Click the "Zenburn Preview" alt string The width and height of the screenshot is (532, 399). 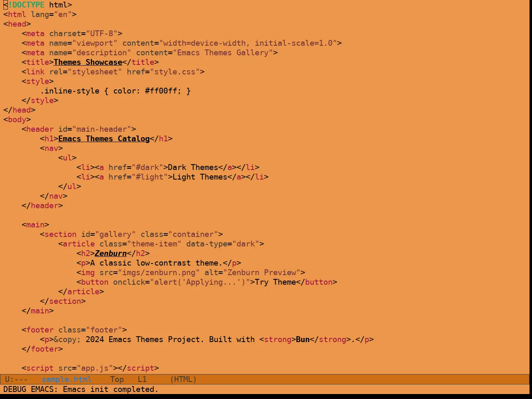point(262,273)
